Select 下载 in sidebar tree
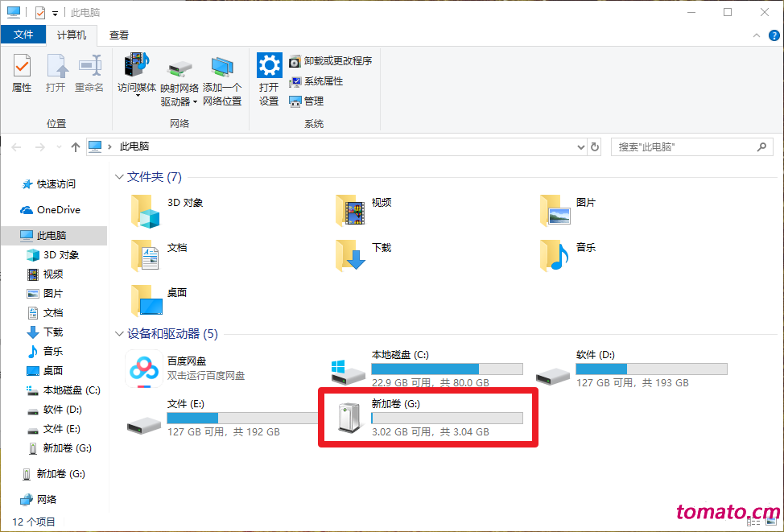This screenshot has width=784, height=532. pos(46,332)
